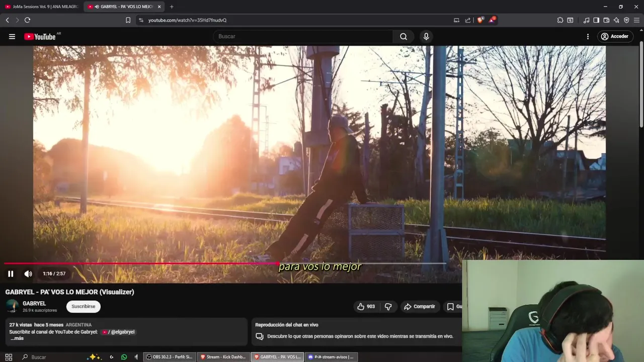This screenshot has height=362, width=644.
Task: Switch to the JoMa Sessions Vol. 9 tab
Action: click(x=41, y=7)
